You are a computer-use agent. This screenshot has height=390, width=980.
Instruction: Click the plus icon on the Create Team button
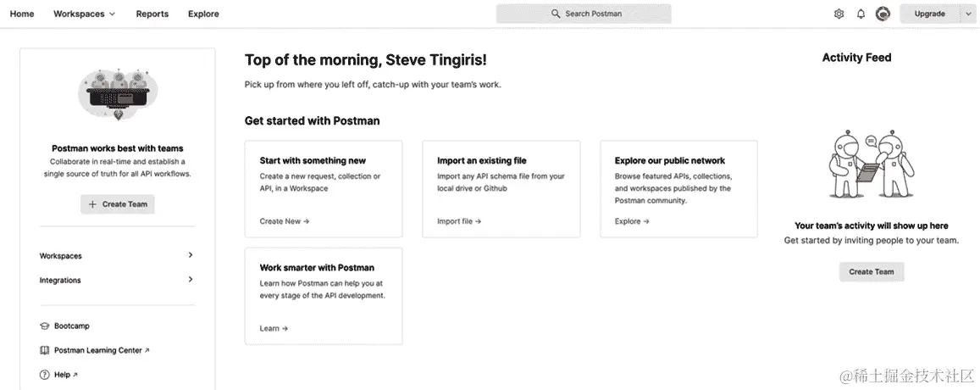point(92,204)
